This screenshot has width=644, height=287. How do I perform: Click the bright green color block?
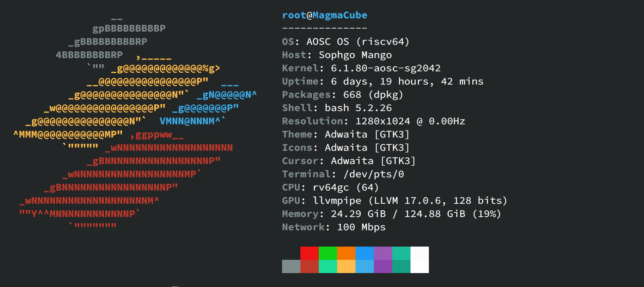tap(328, 253)
